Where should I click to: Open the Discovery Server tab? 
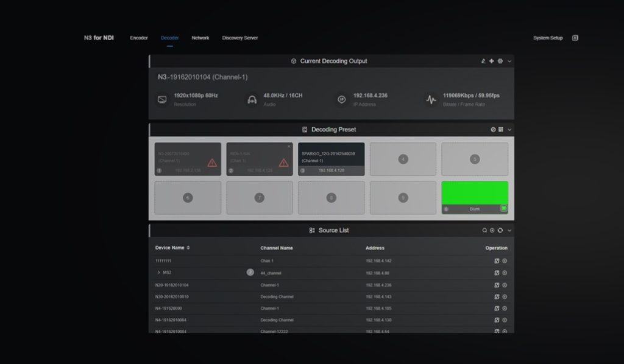239,38
